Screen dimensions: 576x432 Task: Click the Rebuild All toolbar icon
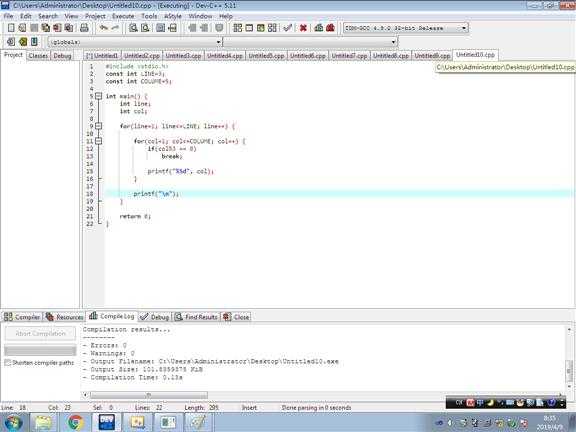[272, 28]
